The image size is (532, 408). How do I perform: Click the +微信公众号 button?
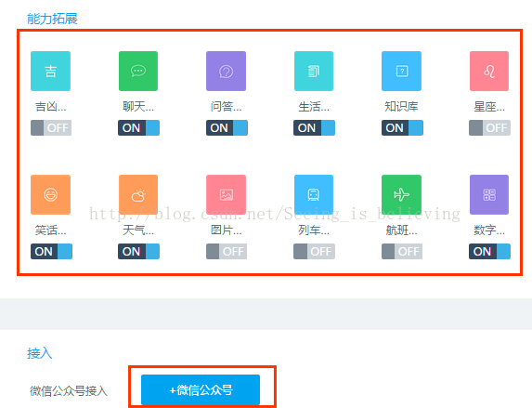tap(201, 389)
